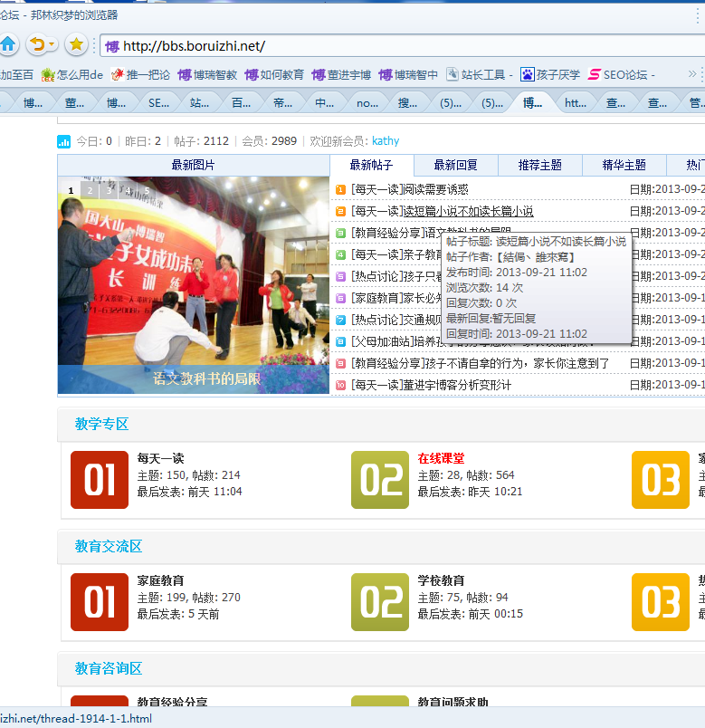The image size is (705, 728).
Task: Click the number 3 green rank icon
Action: (340, 233)
